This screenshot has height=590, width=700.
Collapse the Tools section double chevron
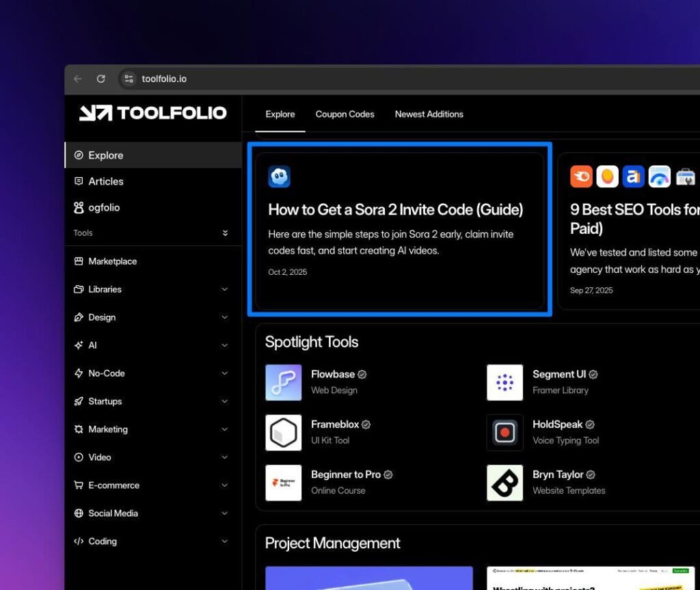point(225,233)
